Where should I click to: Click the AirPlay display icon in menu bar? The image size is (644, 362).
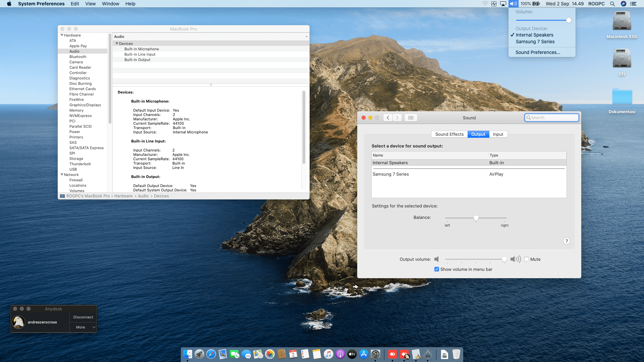pyautogui.click(x=503, y=4)
